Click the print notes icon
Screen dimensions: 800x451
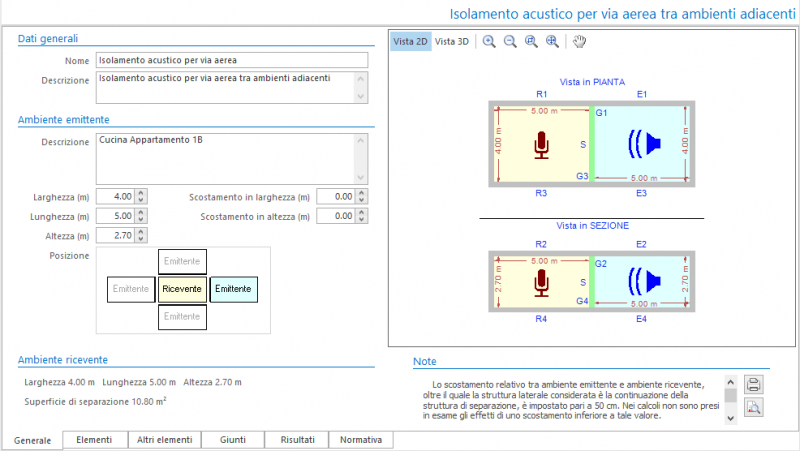coord(754,384)
